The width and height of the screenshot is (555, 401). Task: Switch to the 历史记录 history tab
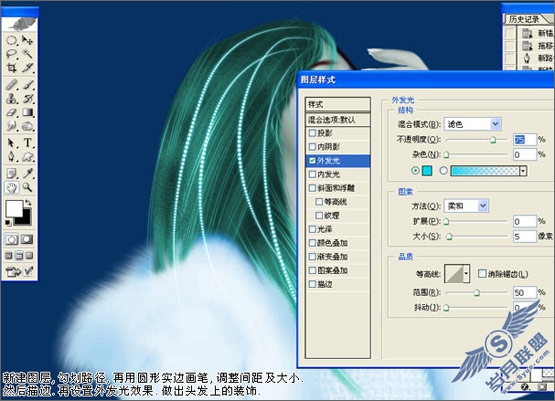pos(524,19)
